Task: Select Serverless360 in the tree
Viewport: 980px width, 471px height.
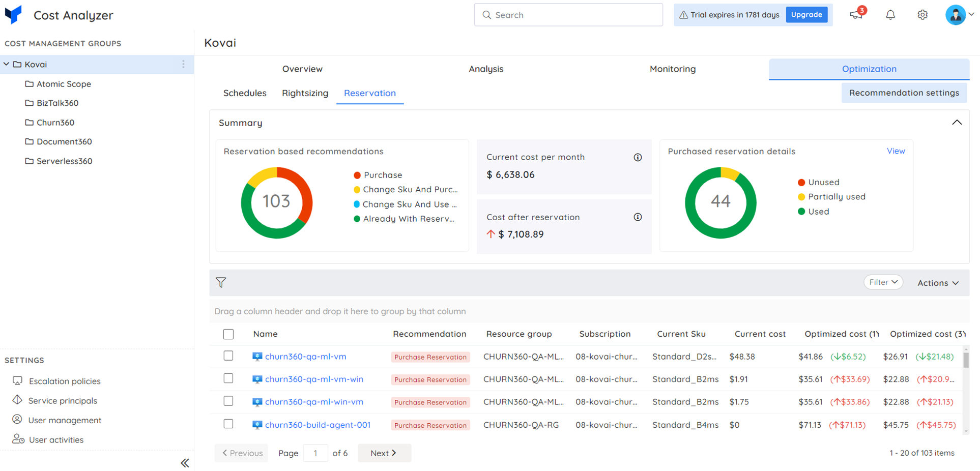Action: pyautogui.click(x=65, y=161)
